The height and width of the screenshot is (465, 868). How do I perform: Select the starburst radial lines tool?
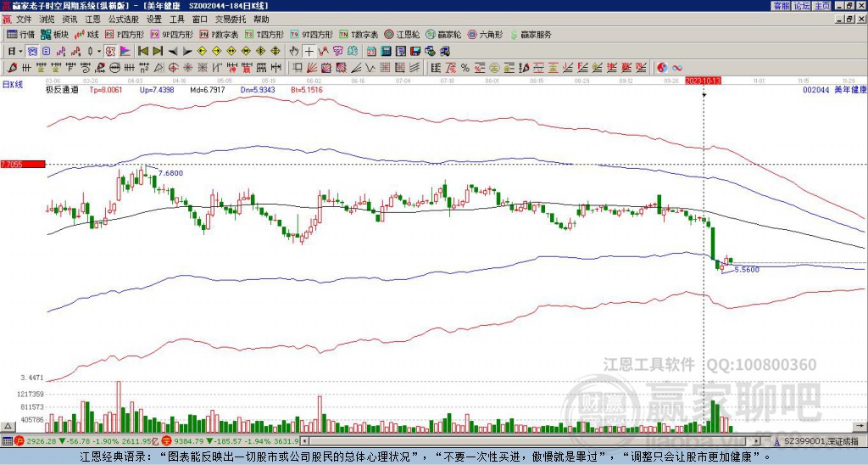(187, 68)
